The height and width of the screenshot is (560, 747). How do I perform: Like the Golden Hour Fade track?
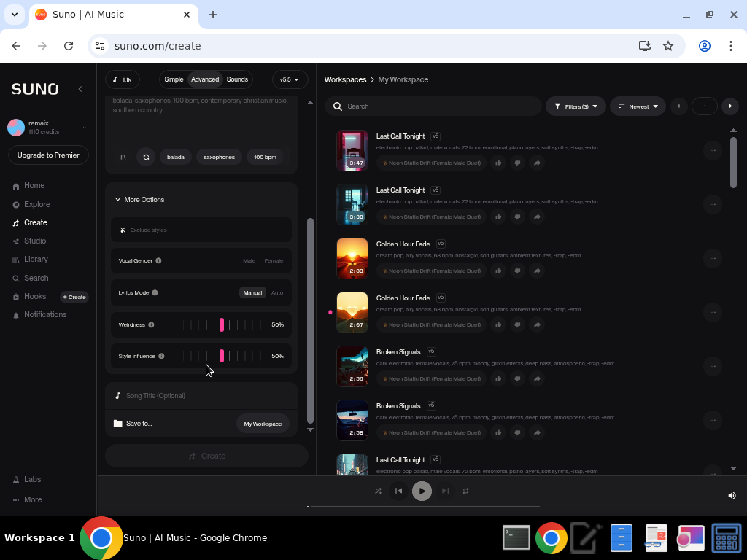499,271
